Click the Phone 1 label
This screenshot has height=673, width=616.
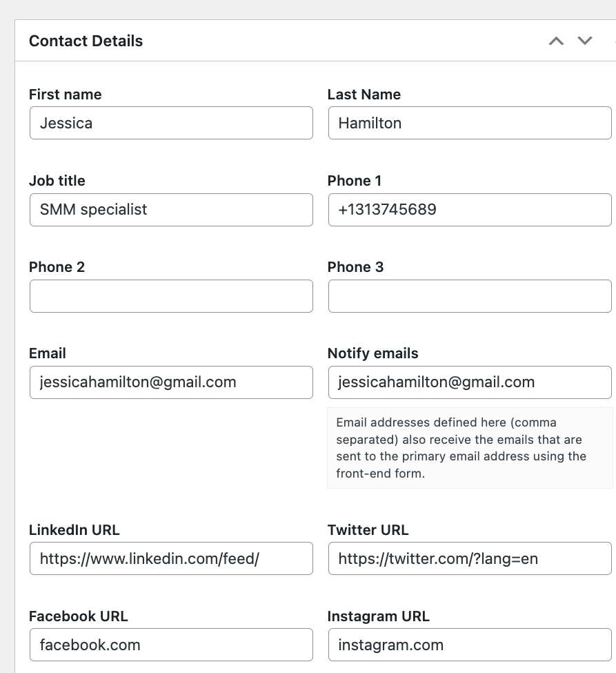(x=355, y=181)
